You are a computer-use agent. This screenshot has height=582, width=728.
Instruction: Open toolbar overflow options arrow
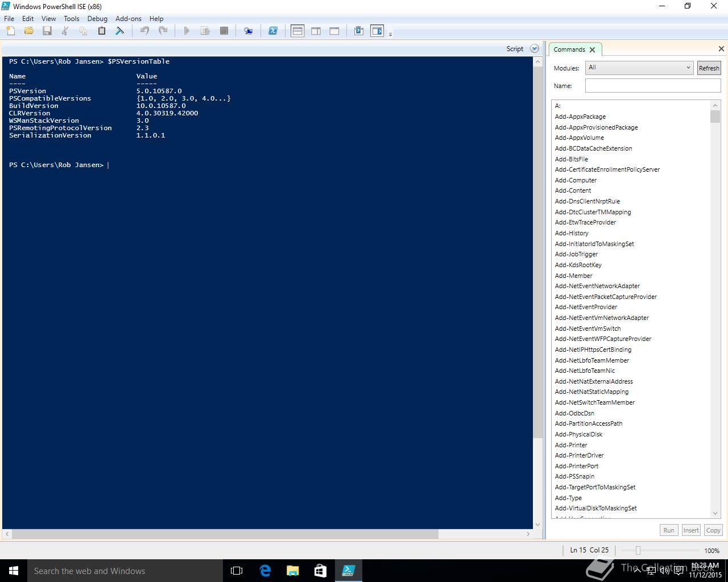tap(390, 35)
